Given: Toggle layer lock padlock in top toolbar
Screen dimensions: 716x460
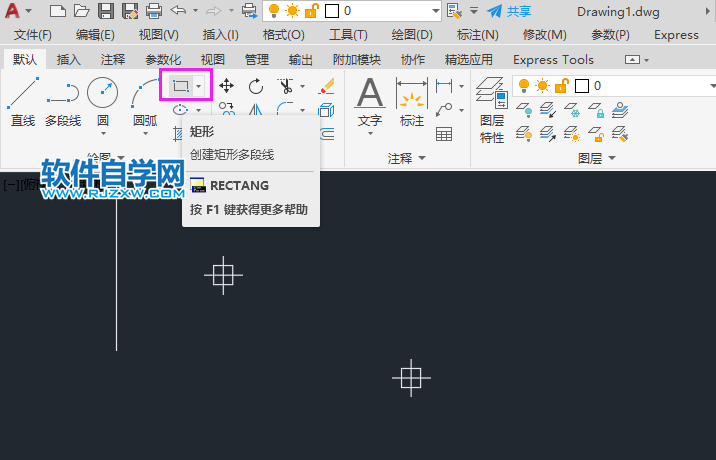Looking at the screenshot, I should point(311,11).
